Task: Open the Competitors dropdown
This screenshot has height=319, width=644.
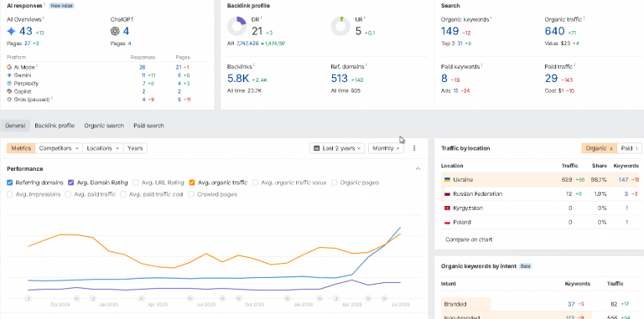Action: pyautogui.click(x=59, y=148)
